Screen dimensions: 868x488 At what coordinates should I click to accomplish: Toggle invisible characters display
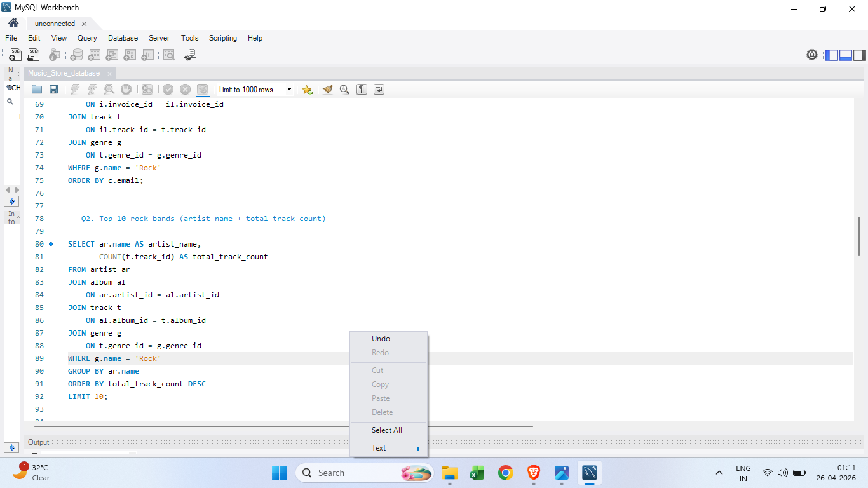pyautogui.click(x=362, y=90)
